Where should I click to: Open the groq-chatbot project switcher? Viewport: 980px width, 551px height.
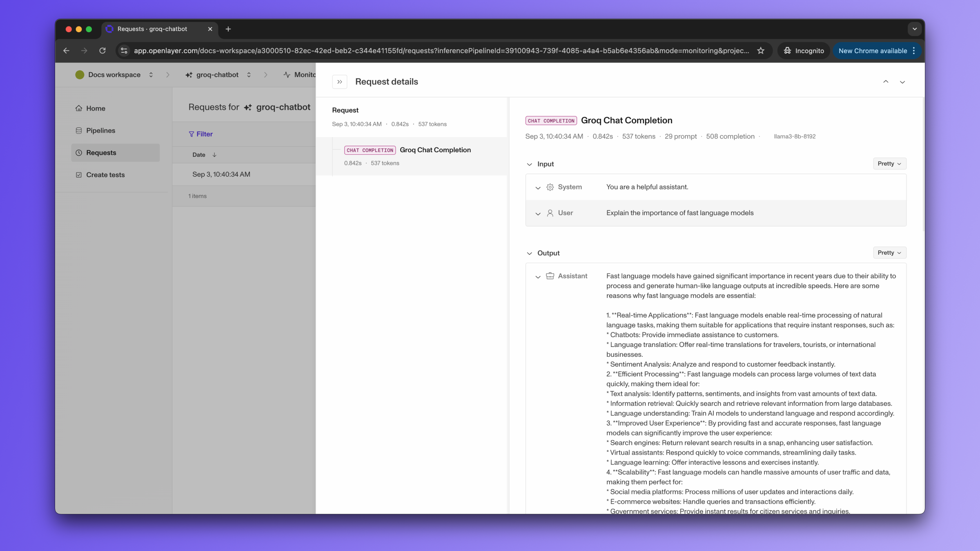(249, 75)
